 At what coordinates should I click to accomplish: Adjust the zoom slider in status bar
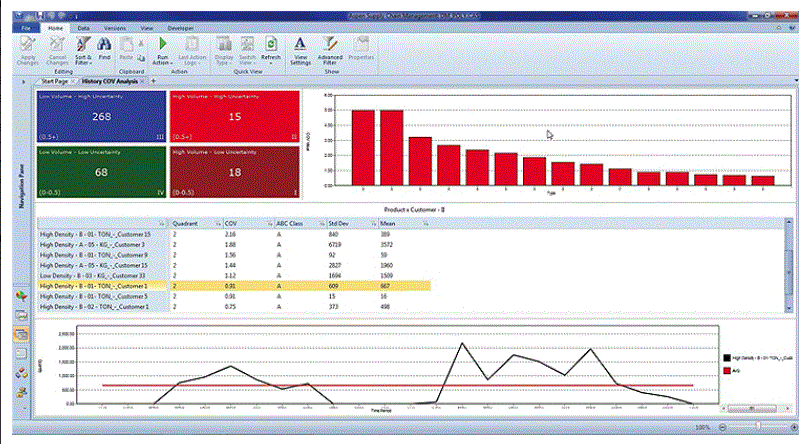point(758,427)
